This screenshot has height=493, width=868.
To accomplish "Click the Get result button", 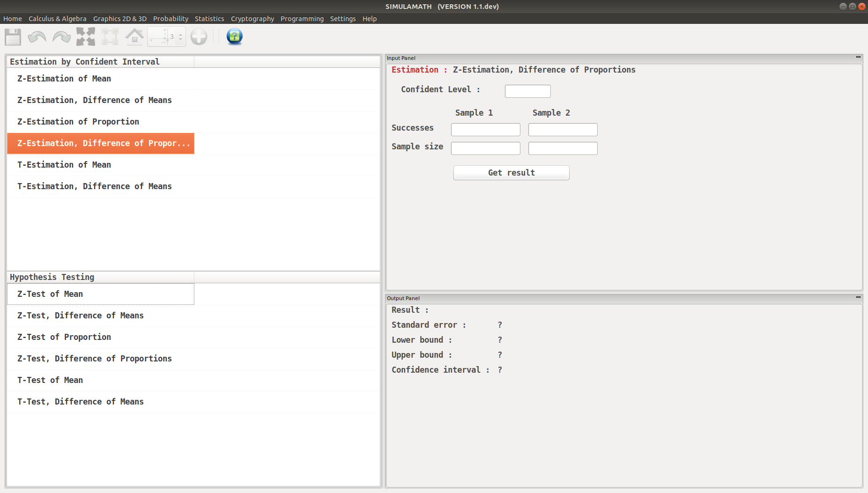I will (x=512, y=173).
